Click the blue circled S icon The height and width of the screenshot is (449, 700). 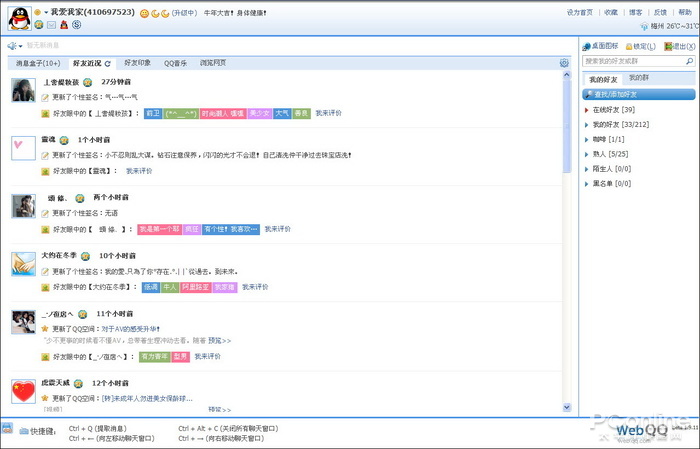[77, 25]
